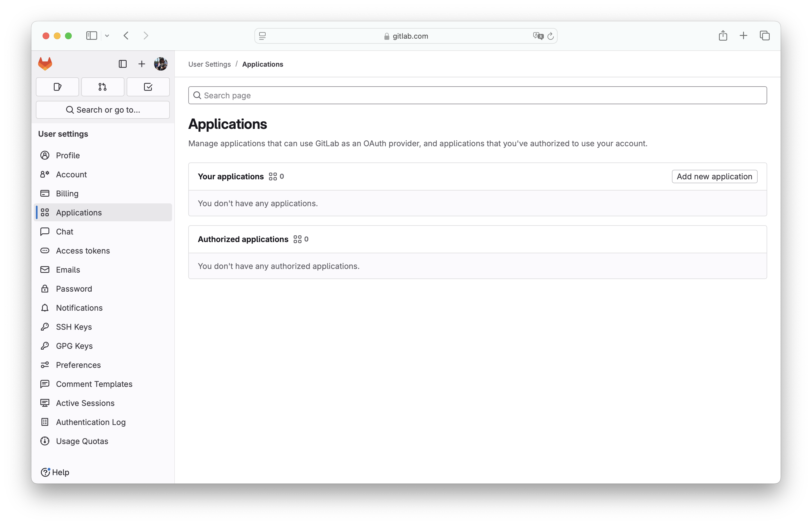This screenshot has width=812, height=525.
Task: Select Authentication Log in the sidebar
Action: click(x=91, y=422)
